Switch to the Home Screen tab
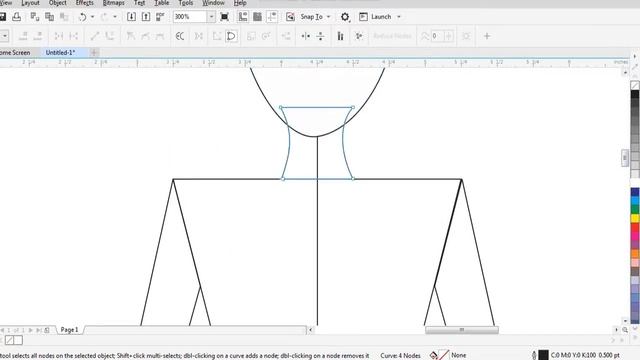Viewport: 640px width, 360px height. (x=15, y=52)
